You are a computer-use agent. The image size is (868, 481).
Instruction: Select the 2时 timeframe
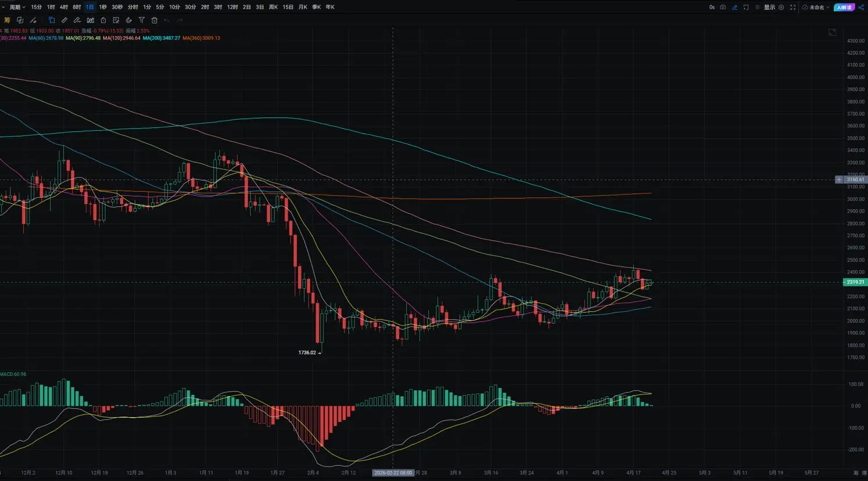[205, 7]
